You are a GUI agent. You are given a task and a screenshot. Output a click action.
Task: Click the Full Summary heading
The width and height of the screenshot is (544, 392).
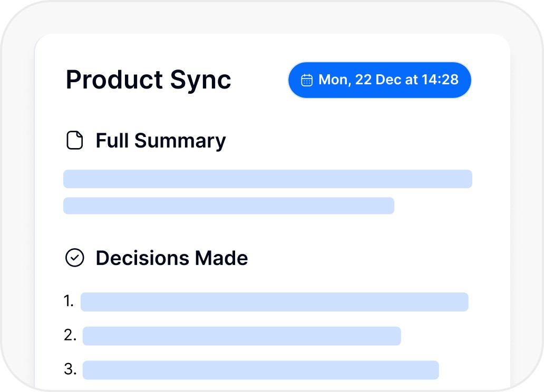click(x=160, y=141)
